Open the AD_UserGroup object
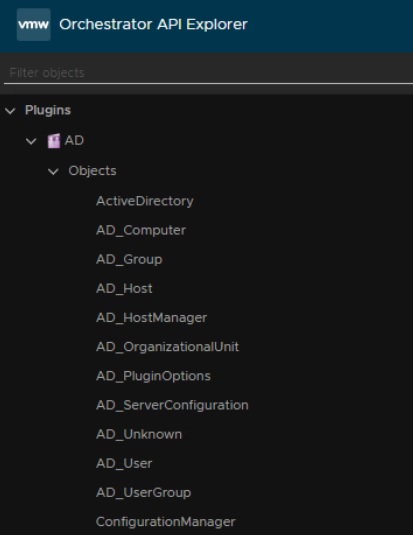This screenshot has height=535, width=413. 144,492
